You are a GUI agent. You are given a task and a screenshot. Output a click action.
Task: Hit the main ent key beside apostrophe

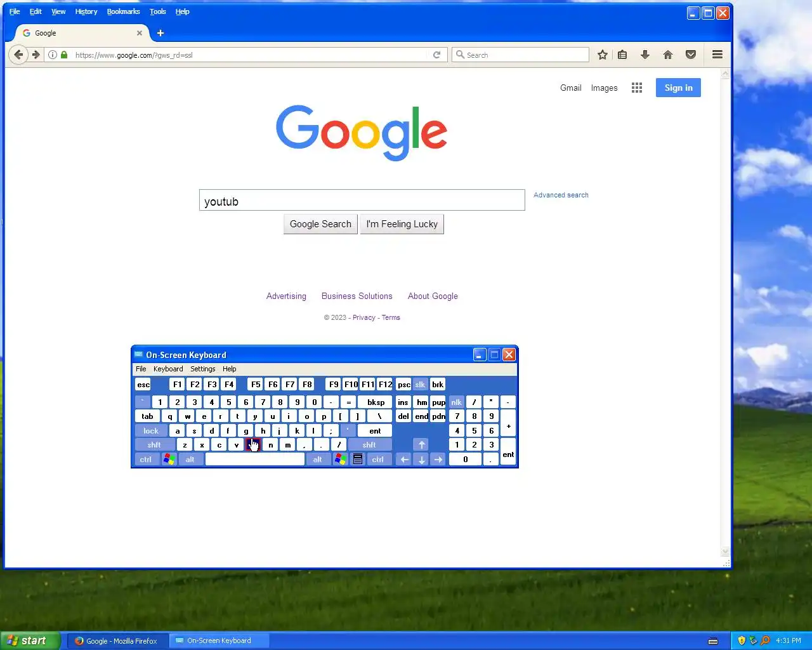pyautogui.click(x=375, y=430)
